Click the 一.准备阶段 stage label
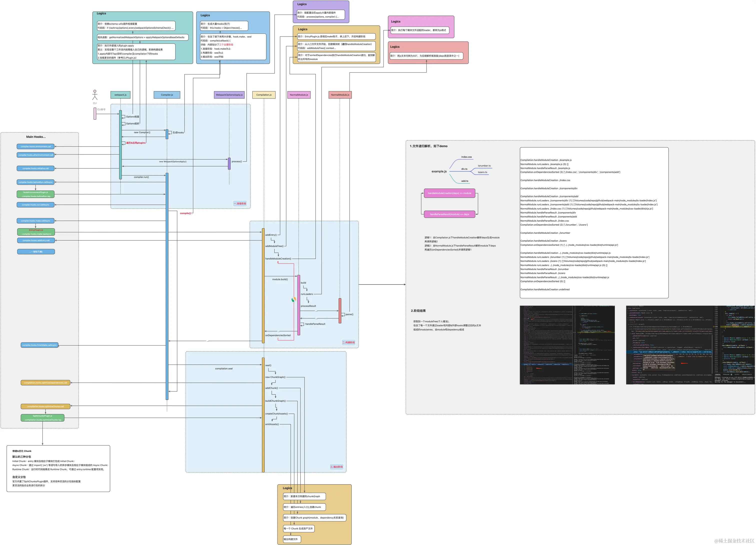 (240, 204)
